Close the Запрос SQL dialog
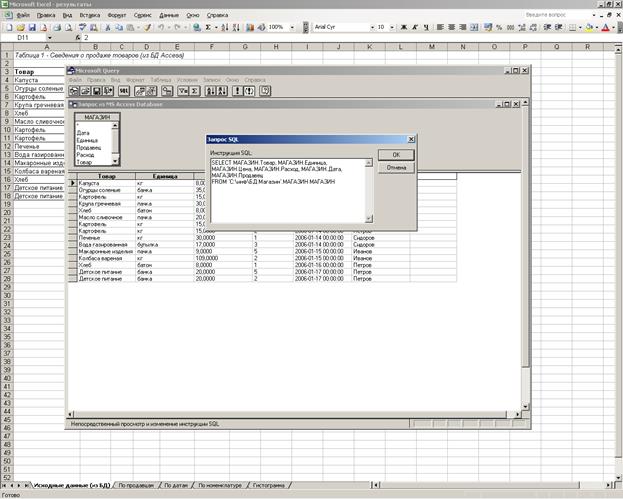This screenshot has height=499, width=623. click(411, 139)
